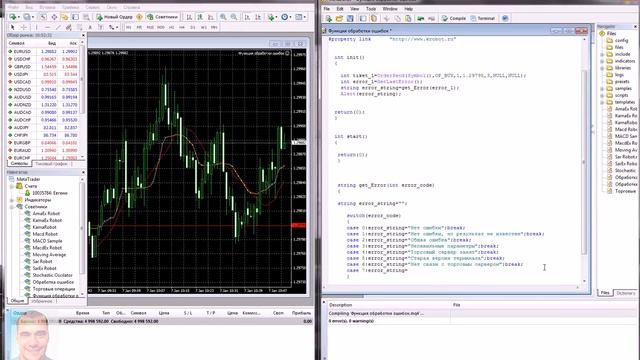Open the File menu in MetaEditor

(x=327, y=9)
